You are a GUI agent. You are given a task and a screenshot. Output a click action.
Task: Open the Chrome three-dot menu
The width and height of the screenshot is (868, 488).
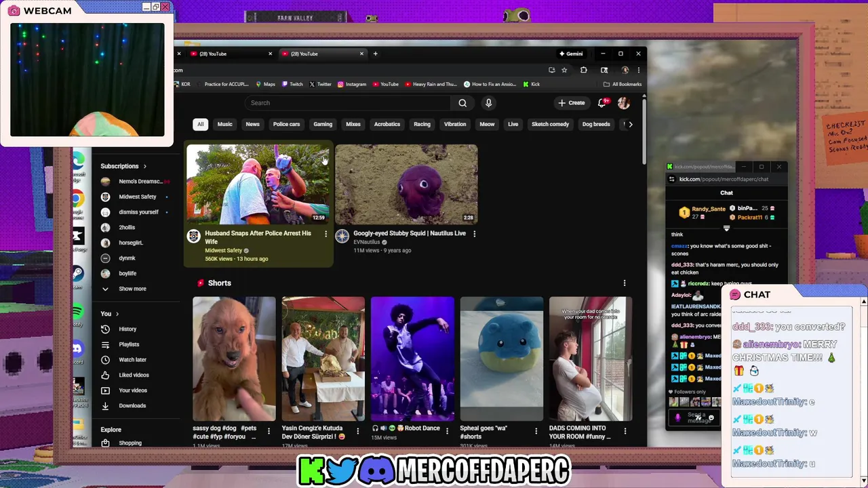638,70
